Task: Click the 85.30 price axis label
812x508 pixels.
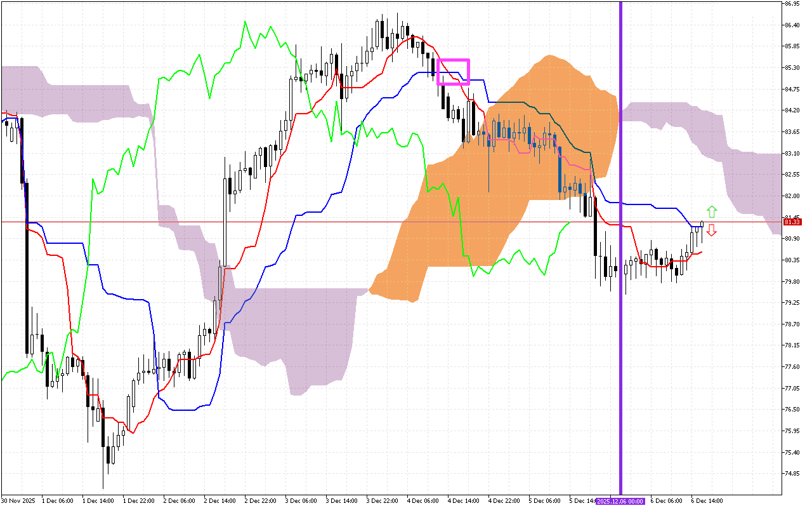Action: [792, 67]
